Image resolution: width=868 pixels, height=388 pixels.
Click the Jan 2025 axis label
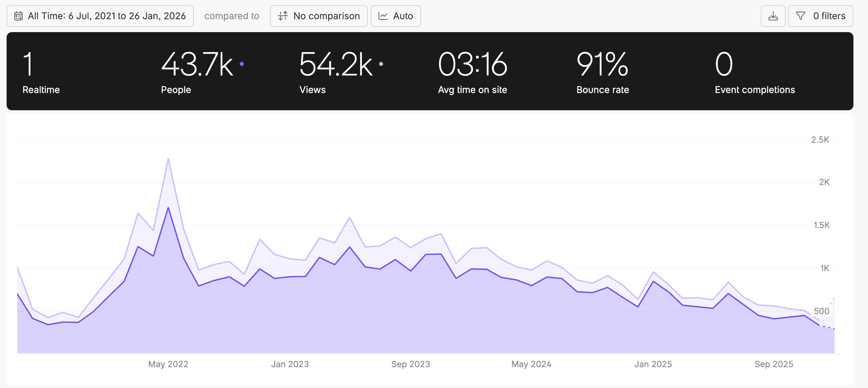pyautogui.click(x=653, y=364)
